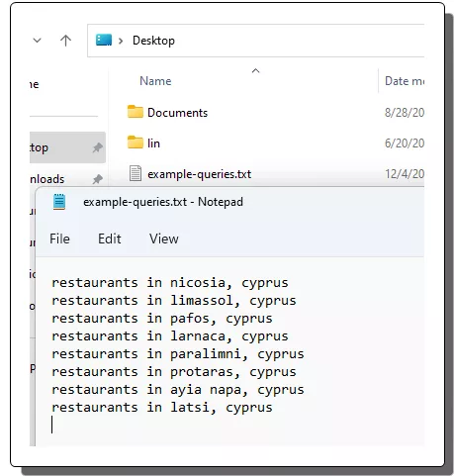Click the line restaurants in latsi, cyprus

click(162, 408)
